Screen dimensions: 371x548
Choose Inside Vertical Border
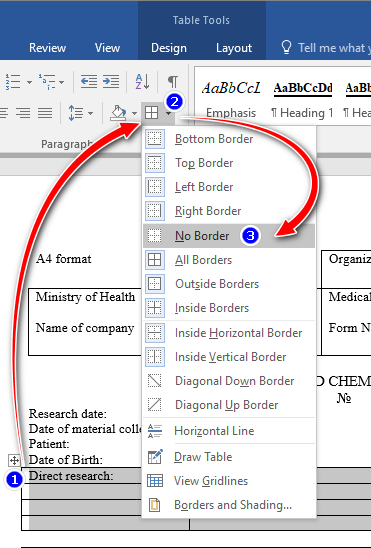[x=229, y=357]
